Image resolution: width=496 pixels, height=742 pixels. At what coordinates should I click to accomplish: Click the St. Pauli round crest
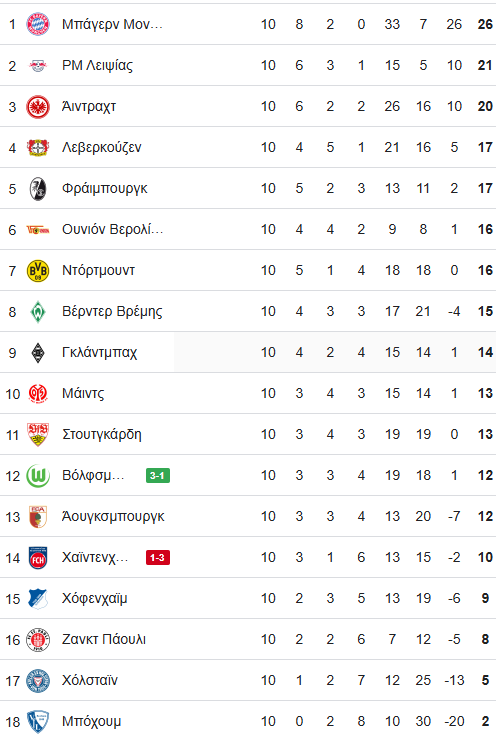(x=38, y=640)
